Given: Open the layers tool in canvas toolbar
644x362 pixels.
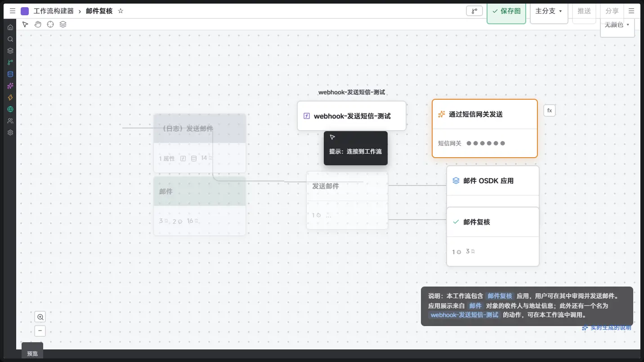Looking at the screenshot, I should coord(63,24).
